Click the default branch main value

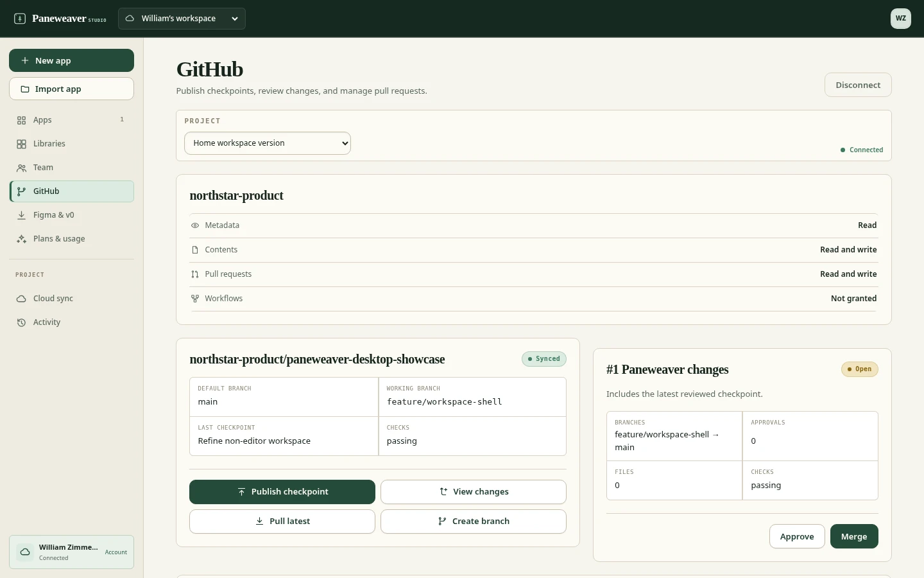[x=208, y=402]
